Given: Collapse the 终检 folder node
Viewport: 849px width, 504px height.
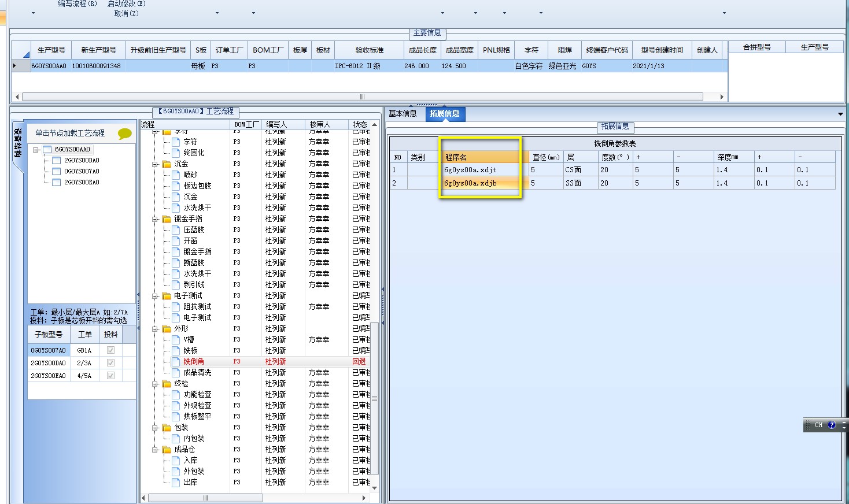Looking at the screenshot, I should pos(155,384).
